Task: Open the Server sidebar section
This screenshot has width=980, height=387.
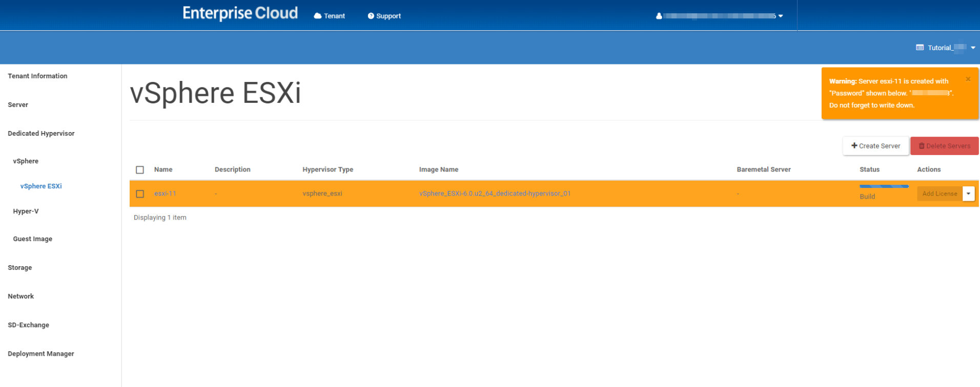Action: click(x=18, y=104)
